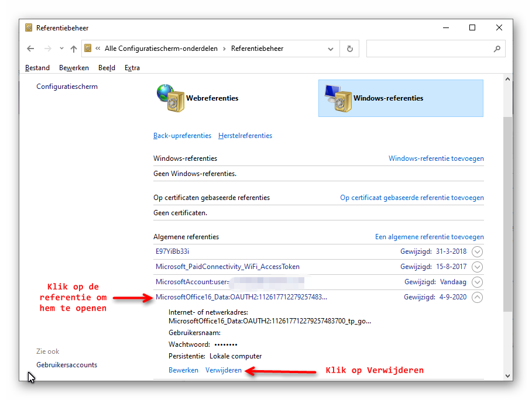Expand the Microsoft_PaidConnectivity_WiFi_AccessToken chevron
532x400 pixels.
tap(477, 267)
